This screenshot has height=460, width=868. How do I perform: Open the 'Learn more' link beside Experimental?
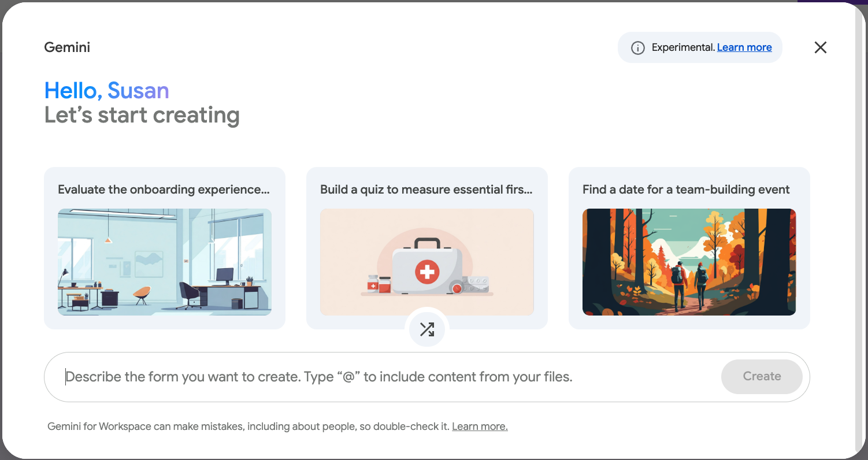click(x=744, y=47)
